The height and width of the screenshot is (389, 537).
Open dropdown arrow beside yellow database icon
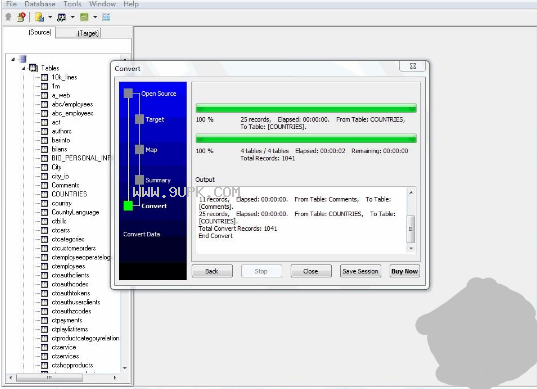point(50,17)
